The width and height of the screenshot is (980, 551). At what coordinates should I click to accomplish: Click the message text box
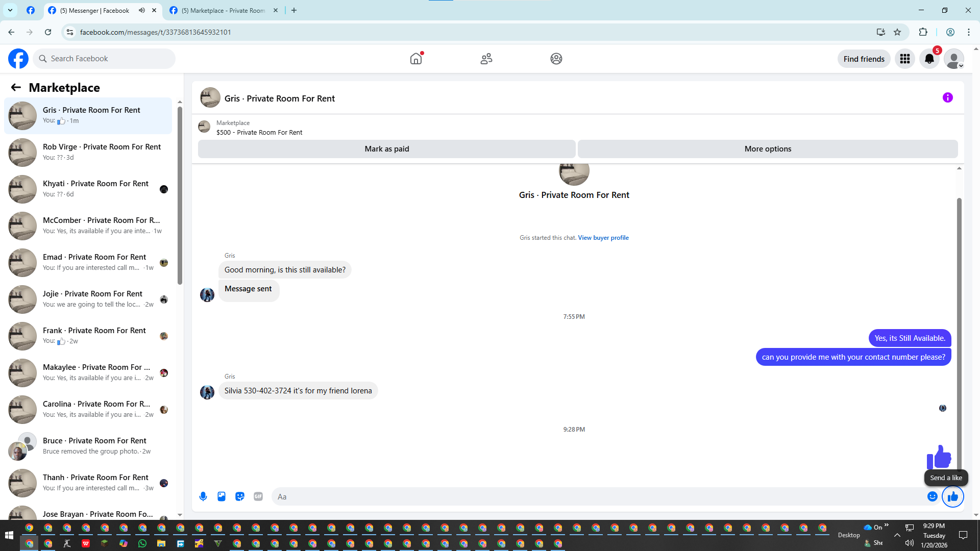point(597,496)
